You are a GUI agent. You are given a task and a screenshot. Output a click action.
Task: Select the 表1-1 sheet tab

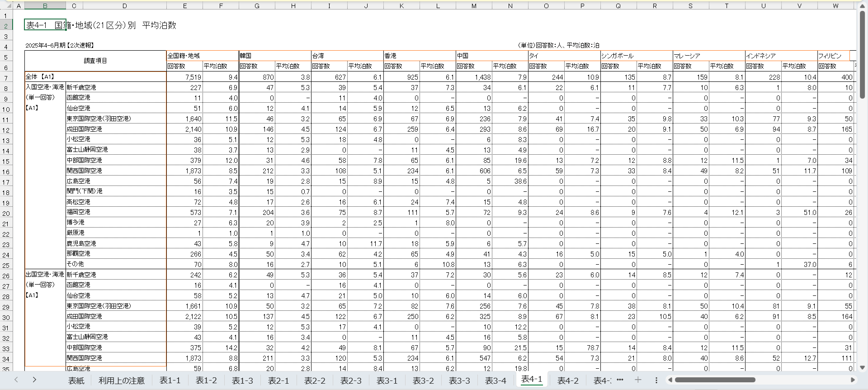[170, 380]
